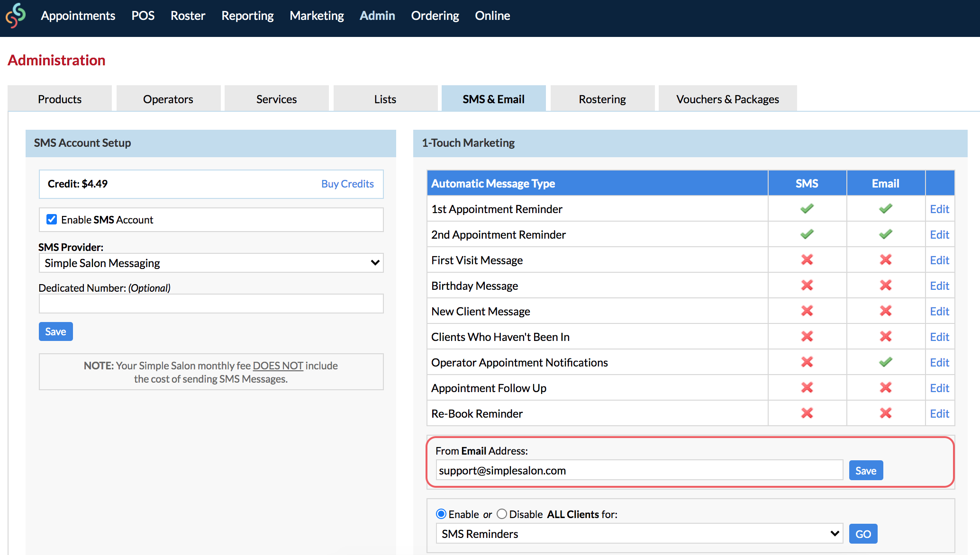Switch to the Lists tab
980x555 pixels.
[x=385, y=98]
